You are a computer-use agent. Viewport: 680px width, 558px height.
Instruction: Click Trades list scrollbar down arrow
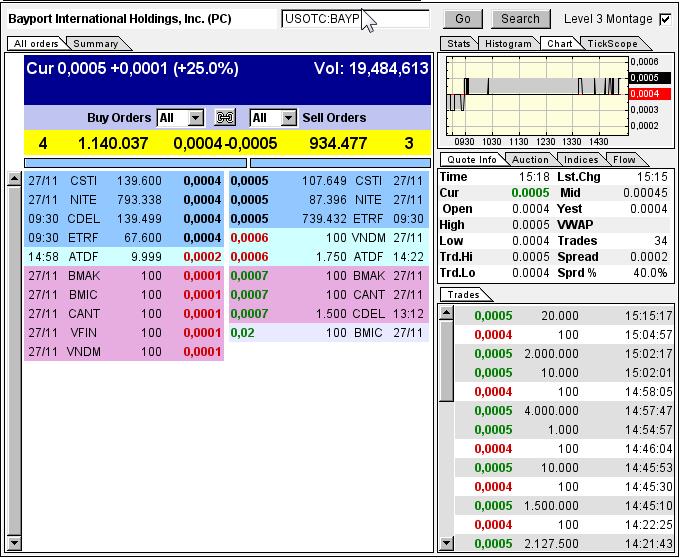coord(446,542)
